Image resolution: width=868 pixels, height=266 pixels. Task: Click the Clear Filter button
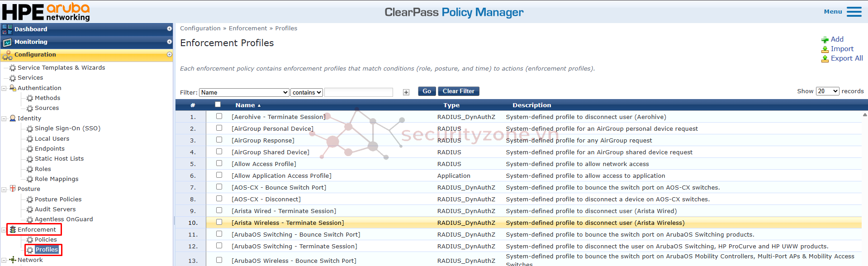pos(459,91)
